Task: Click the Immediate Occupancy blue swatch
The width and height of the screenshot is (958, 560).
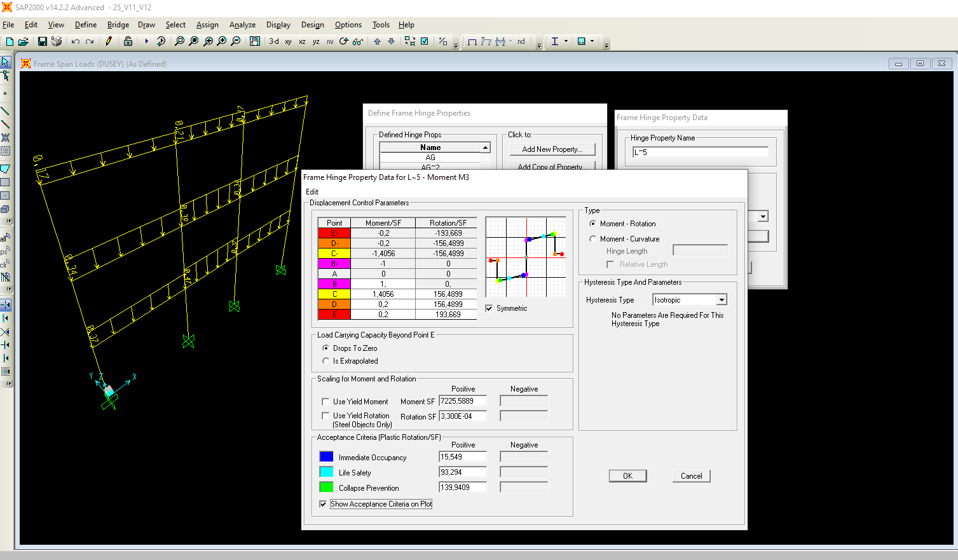Action: coord(326,456)
